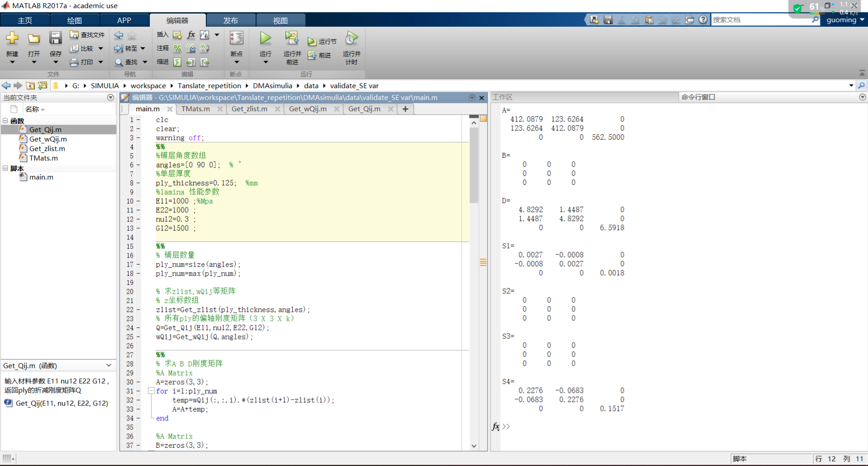
Task: Click the fixed-point data icon
Action: click(x=205, y=35)
